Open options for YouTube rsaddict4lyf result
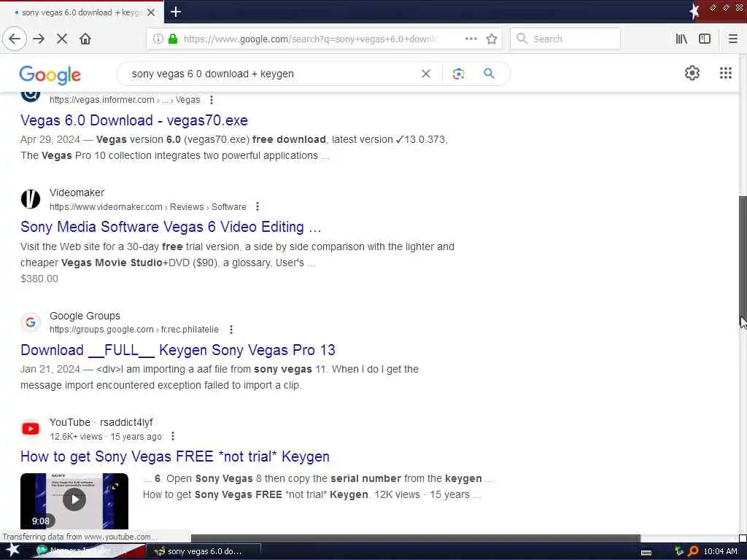Viewport: 747px width, 560px height. pyautogui.click(x=173, y=436)
